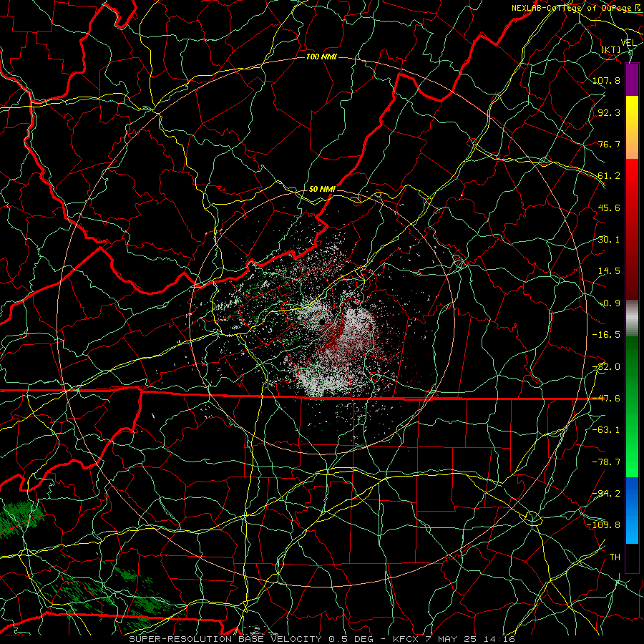Click the -47.6 scale value
The height and width of the screenshot is (644, 644).
click(x=606, y=399)
